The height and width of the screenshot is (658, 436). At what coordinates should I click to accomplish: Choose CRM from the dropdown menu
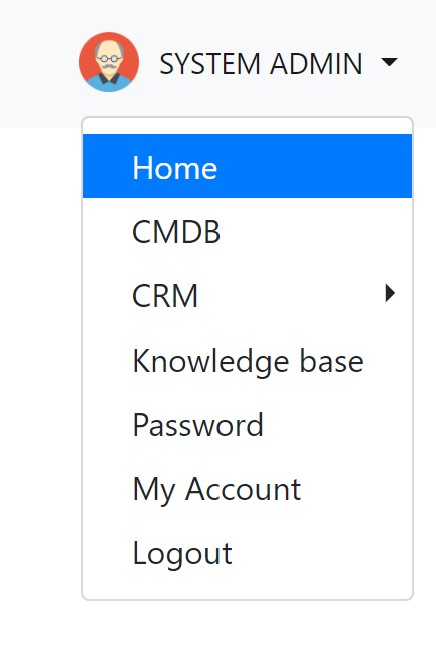coord(248,295)
